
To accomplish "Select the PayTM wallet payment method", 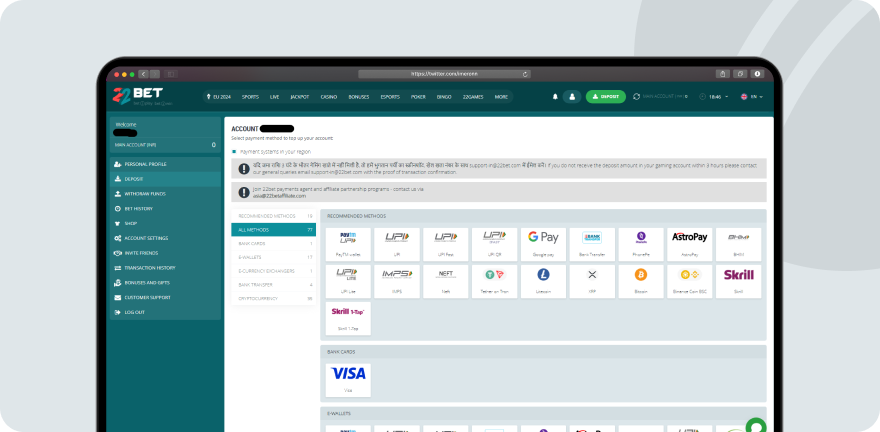I will pyautogui.click(x=348, y=244).
